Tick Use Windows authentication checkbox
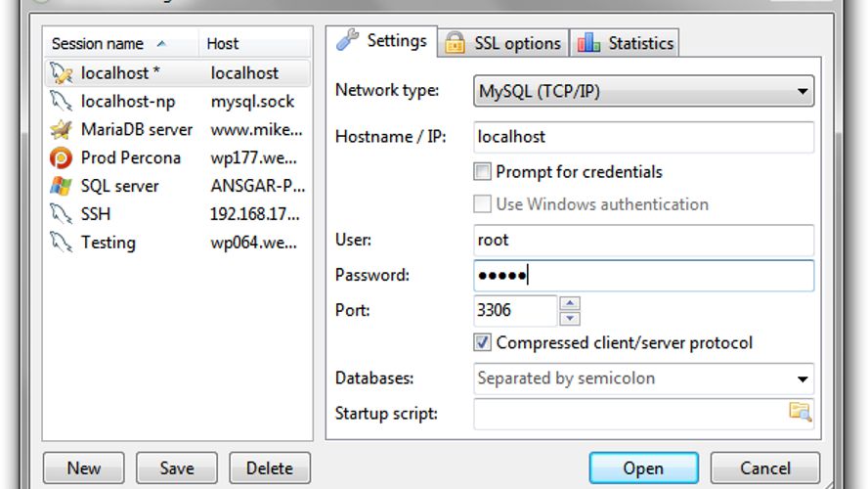This screenshot has width=868, height=489. click(x=482, y=203)
